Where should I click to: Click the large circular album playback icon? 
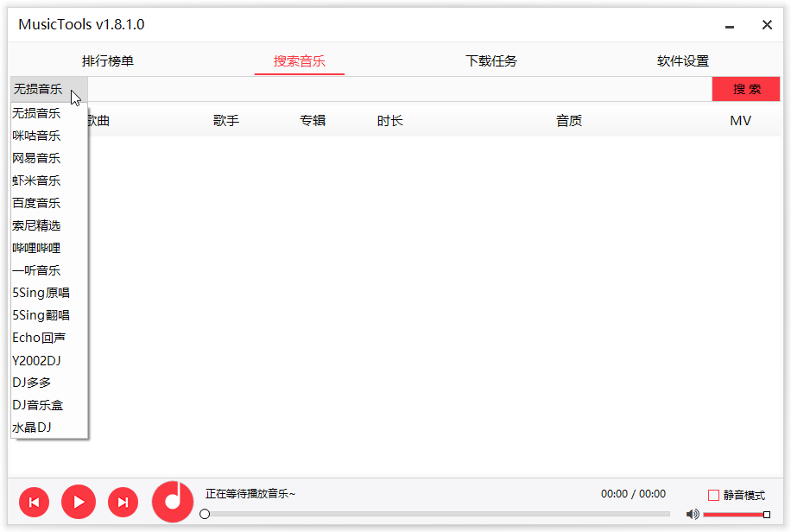172,499
